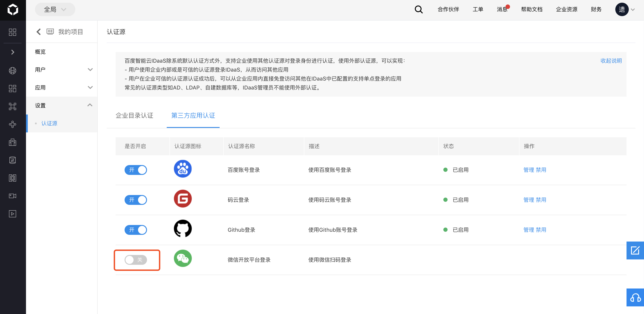Click the customer service headset icon

click(x=635, y=297)
